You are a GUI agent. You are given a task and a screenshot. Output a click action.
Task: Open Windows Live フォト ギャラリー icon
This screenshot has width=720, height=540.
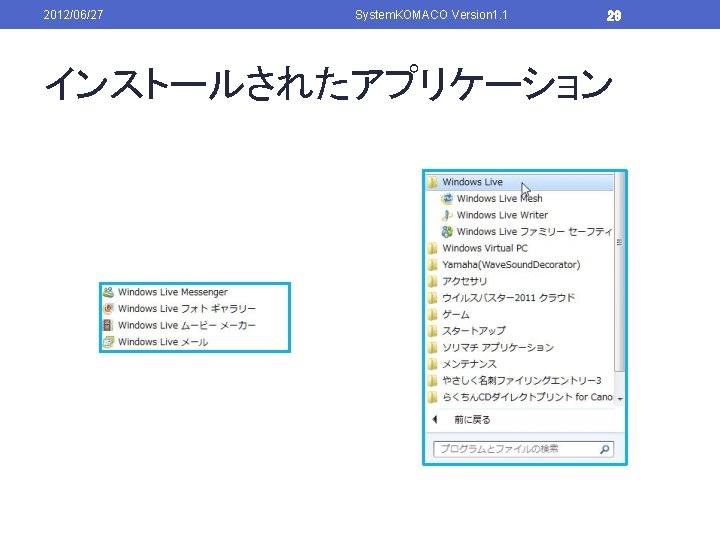point(108,309)
